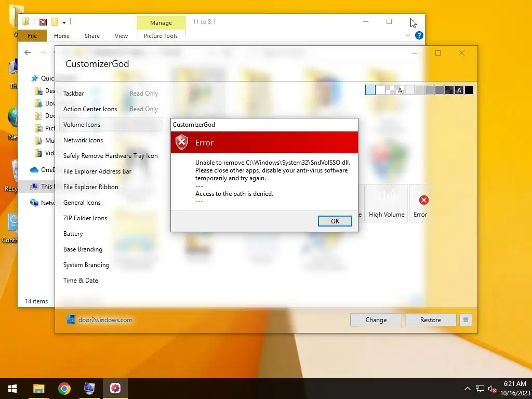532x399 pixels.
Task: Switch to the Share ribbon tab in Explorer
Action: coord(92,36)
